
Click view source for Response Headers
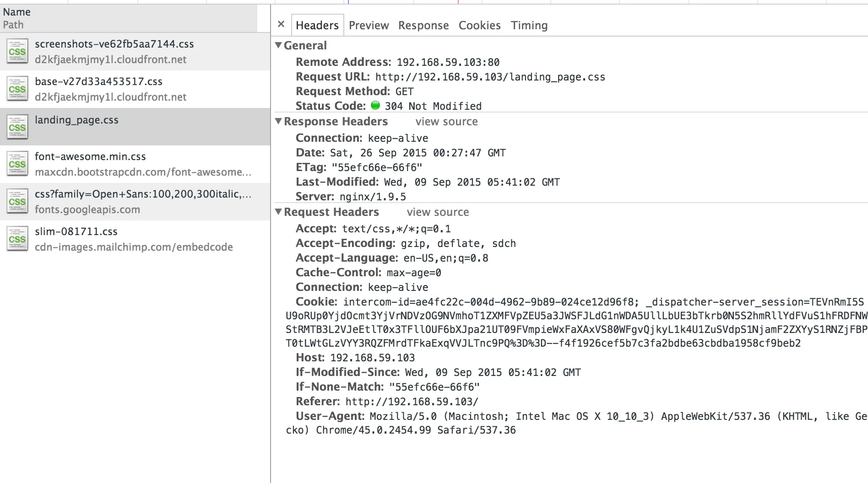tap(446, 122)
